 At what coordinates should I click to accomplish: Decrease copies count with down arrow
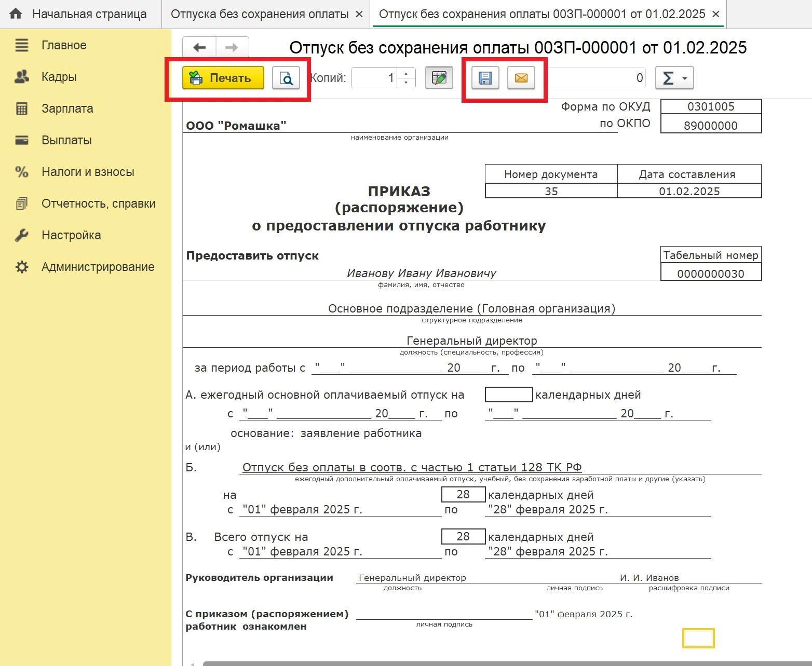(x=406, y=83)
